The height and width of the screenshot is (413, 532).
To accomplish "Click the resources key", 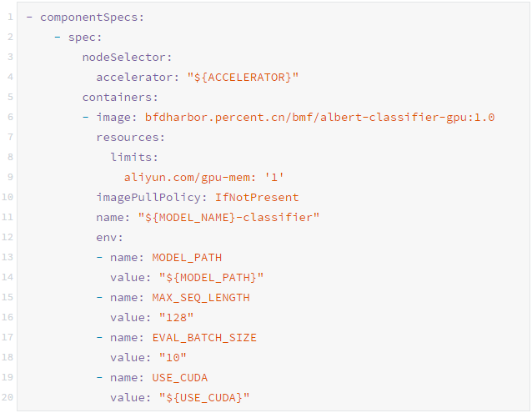I will pos(131,137).
